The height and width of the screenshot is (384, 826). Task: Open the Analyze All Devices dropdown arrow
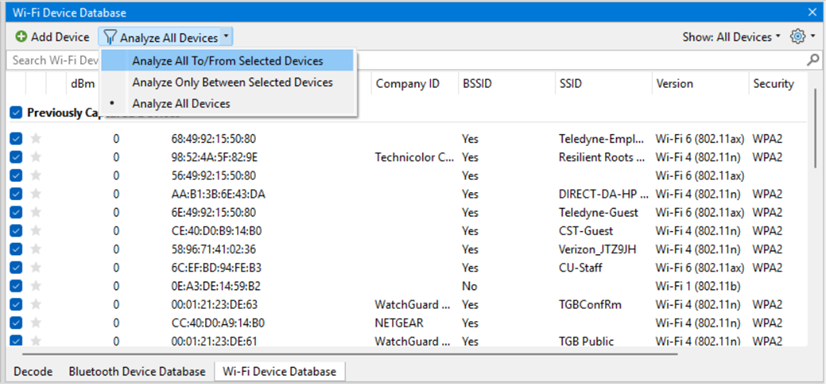(226, 37)
